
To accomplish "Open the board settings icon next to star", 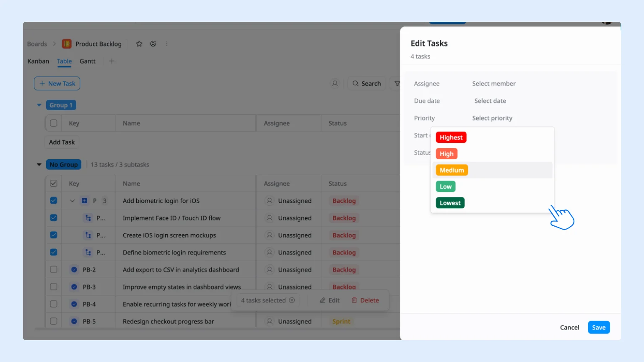I will click(x=153, y=44).
